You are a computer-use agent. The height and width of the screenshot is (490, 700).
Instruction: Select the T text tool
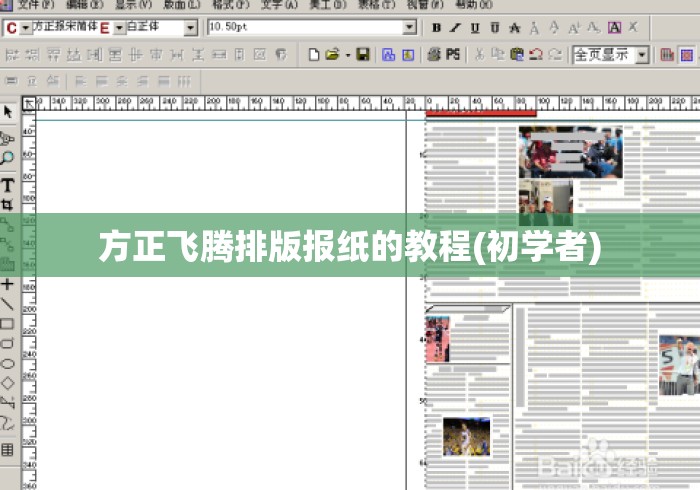click(x=7, y=184)
